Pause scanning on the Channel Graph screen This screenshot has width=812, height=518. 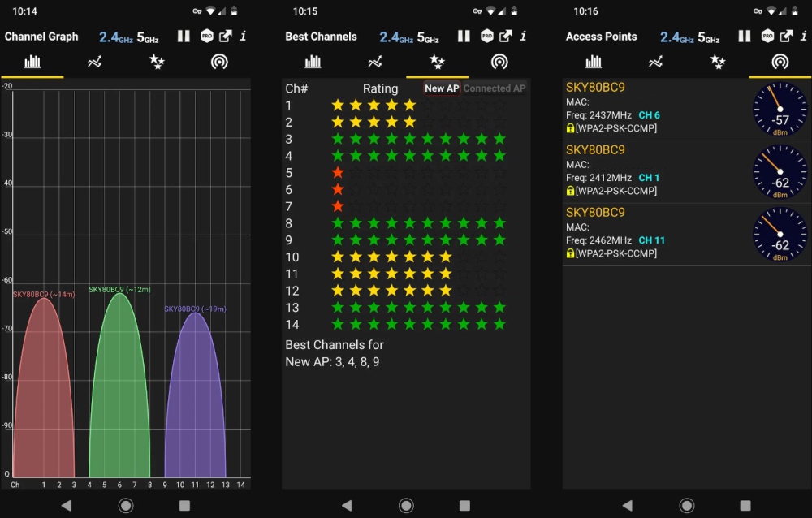tap(184, 37)
